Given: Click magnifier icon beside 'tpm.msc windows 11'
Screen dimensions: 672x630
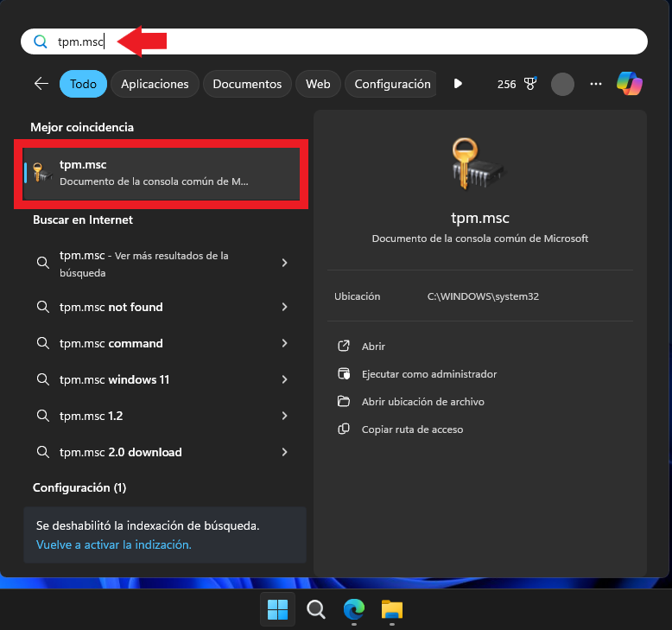Looking at the screenshot, I should (43, 379).
